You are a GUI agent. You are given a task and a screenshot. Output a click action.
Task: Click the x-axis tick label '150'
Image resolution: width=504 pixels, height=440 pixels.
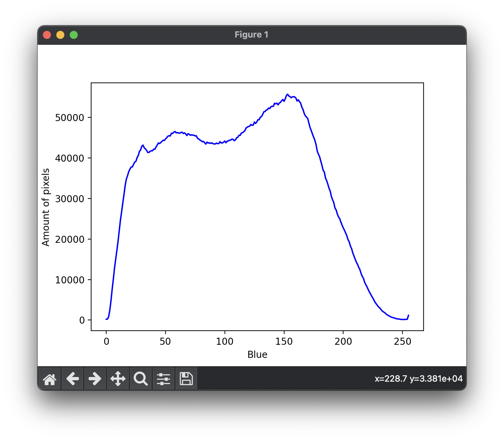pos(284,341)
